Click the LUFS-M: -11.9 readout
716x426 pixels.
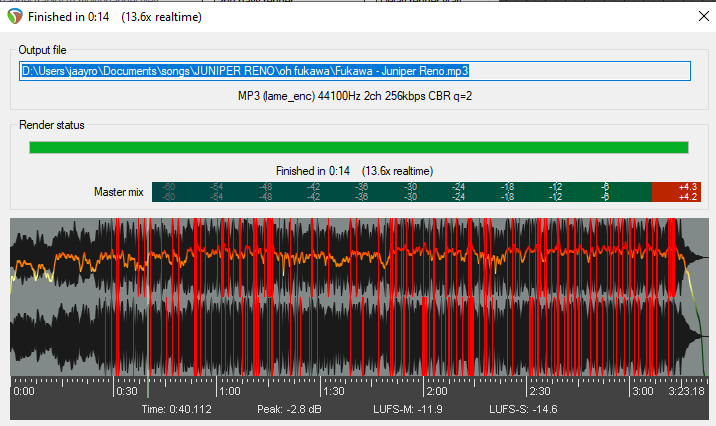point(408,409)
